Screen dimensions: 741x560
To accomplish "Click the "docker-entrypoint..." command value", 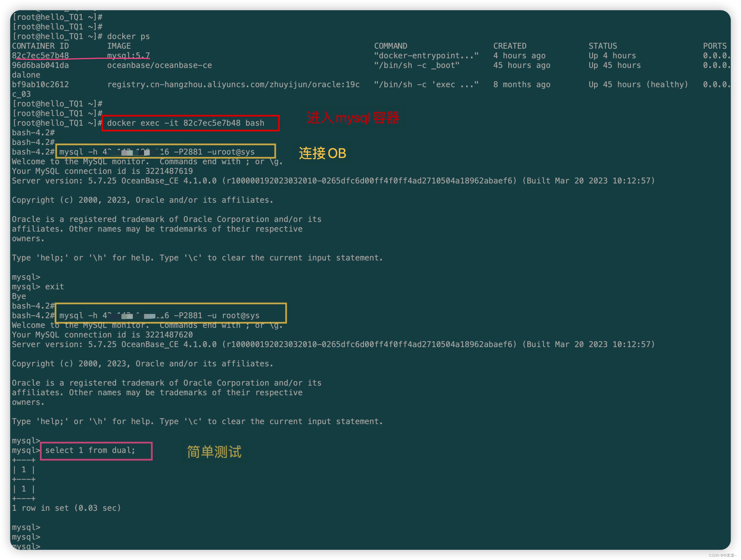I will (x=427, y=55).
